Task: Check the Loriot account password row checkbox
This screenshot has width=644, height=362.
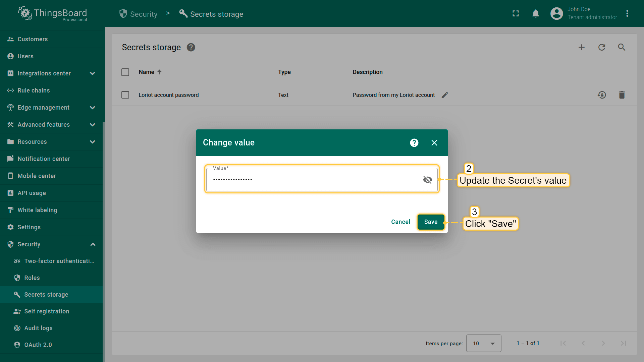Action: [125, 95]
